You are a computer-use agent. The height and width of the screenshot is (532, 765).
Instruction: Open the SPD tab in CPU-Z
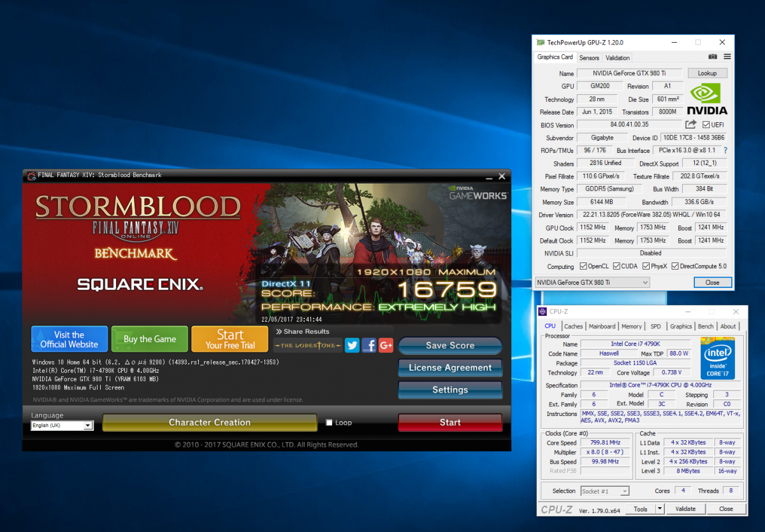(655, 326)
